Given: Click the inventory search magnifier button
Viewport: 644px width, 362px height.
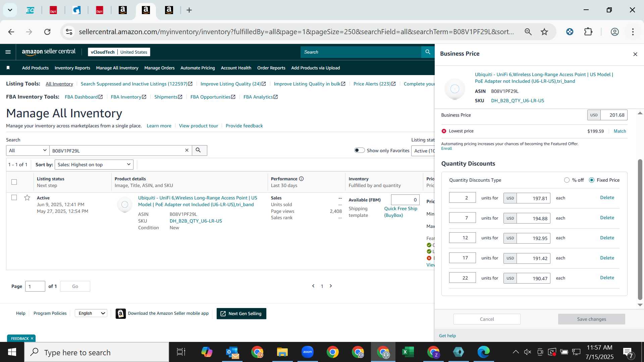Looking at the screenshot, I should [199, 150].
